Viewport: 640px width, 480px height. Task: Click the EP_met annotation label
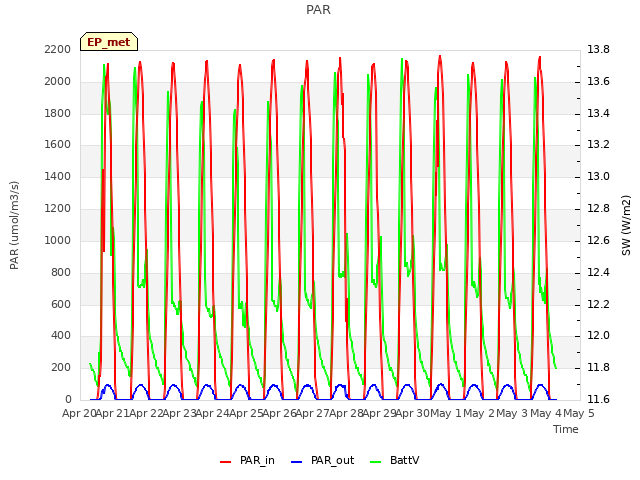point(109,42)
